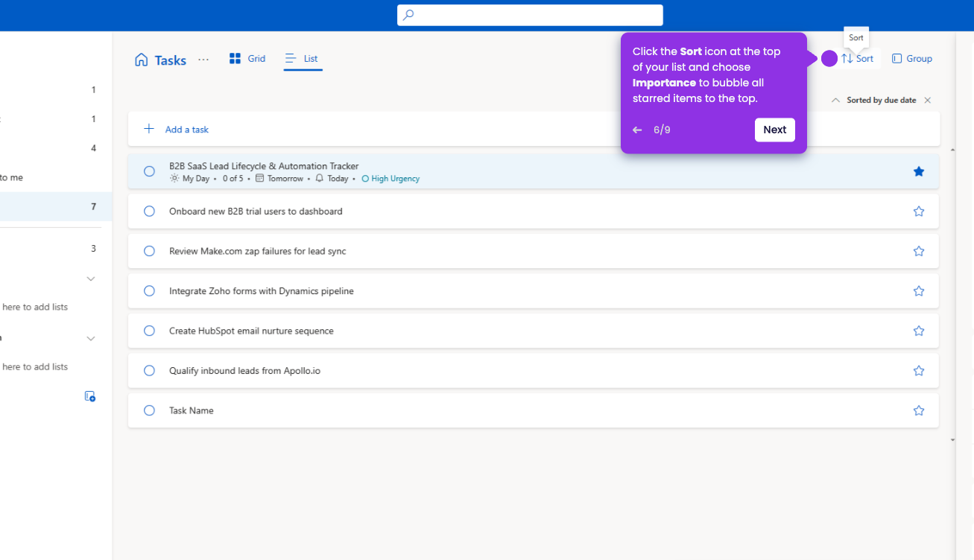Click the scrollbar up arrow beside the task list

952,150
